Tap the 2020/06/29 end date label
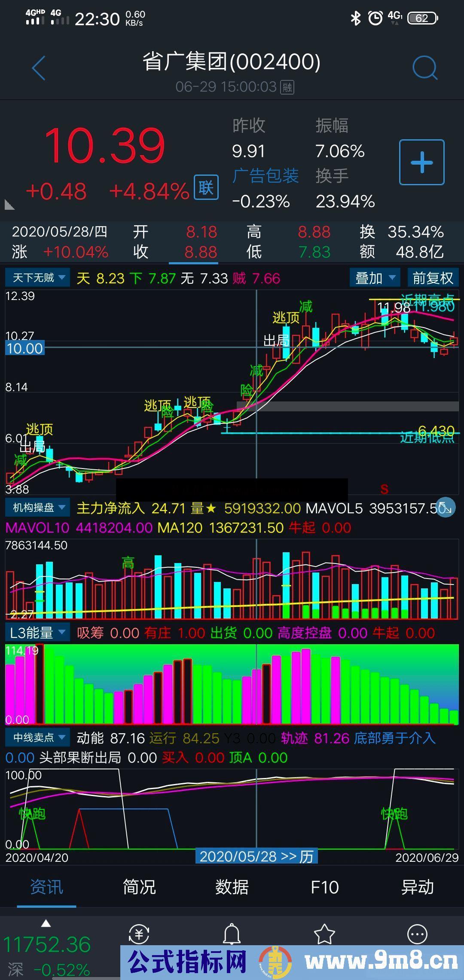464x980 pixels. [427, 857]
